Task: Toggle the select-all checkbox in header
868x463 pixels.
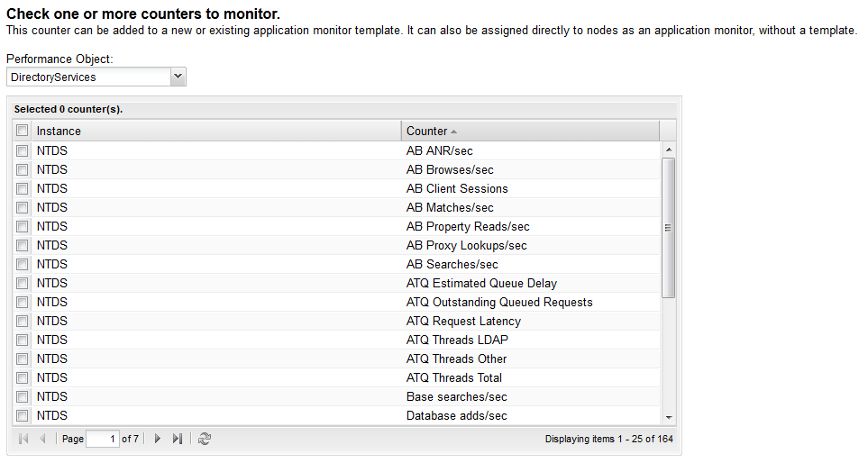Action: [23, 131]
